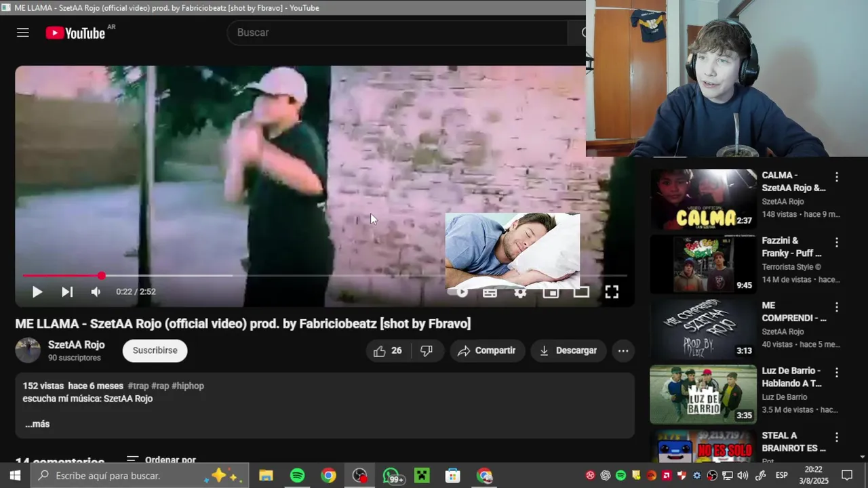
Task: Open the Windows Start menu
Action: coord(15,476)
